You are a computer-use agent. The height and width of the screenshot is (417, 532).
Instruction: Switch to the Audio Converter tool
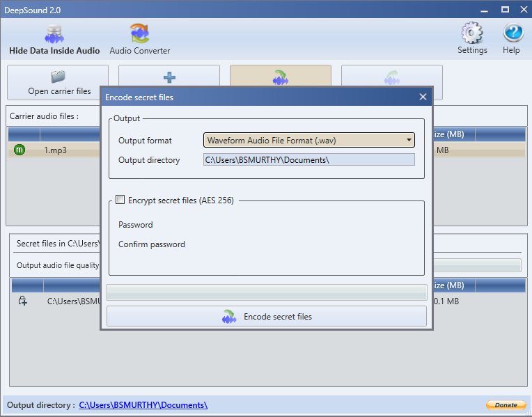[140, 40]
